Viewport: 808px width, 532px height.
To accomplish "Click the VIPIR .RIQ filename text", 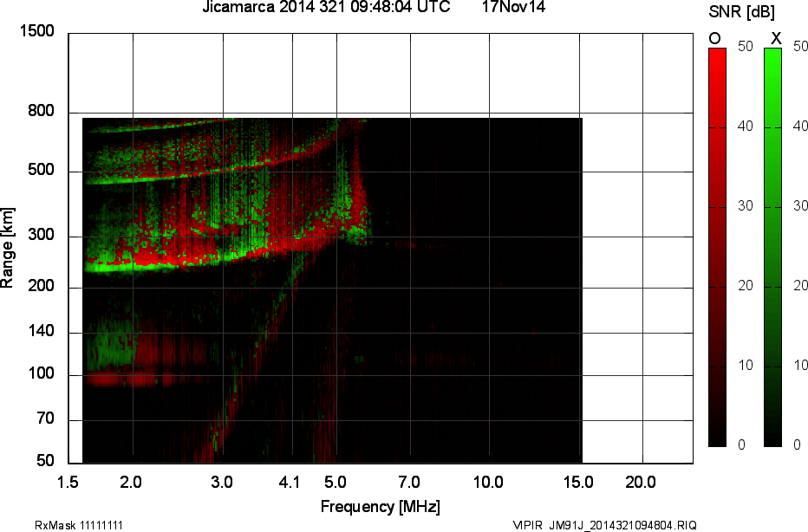I will [x=603, y=525].
